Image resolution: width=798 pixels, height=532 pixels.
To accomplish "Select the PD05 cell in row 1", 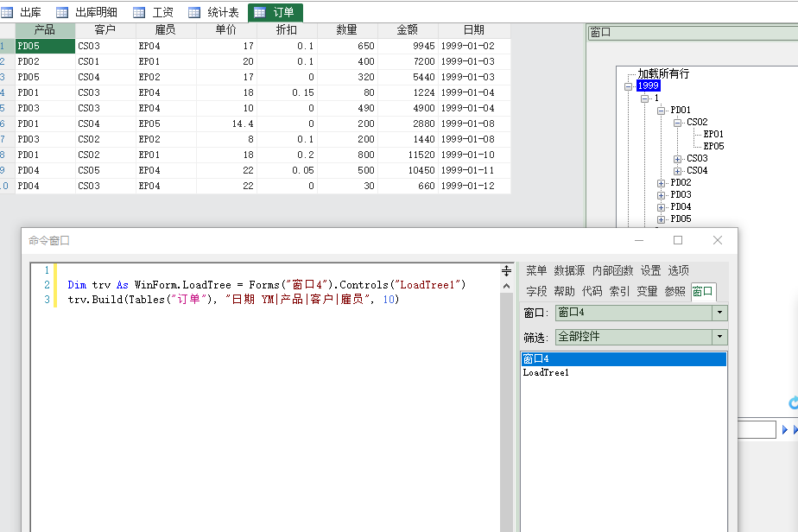I will tap(45, 46).
